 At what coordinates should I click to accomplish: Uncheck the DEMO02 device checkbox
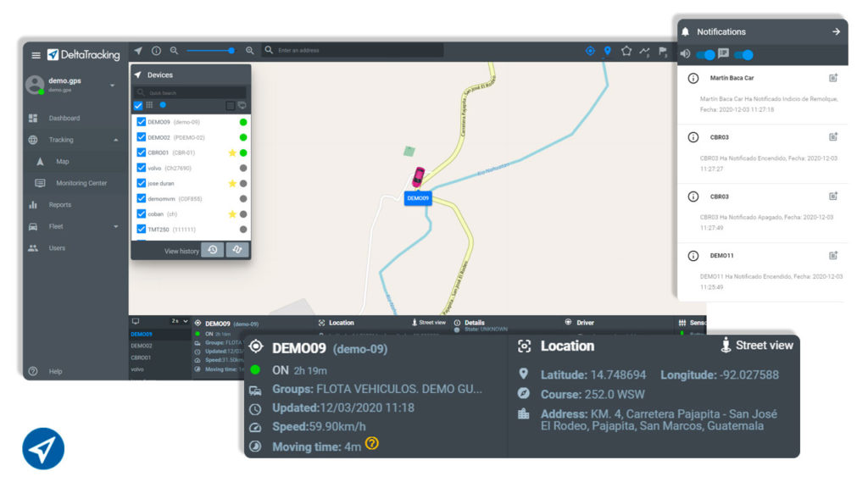(142, 137)
